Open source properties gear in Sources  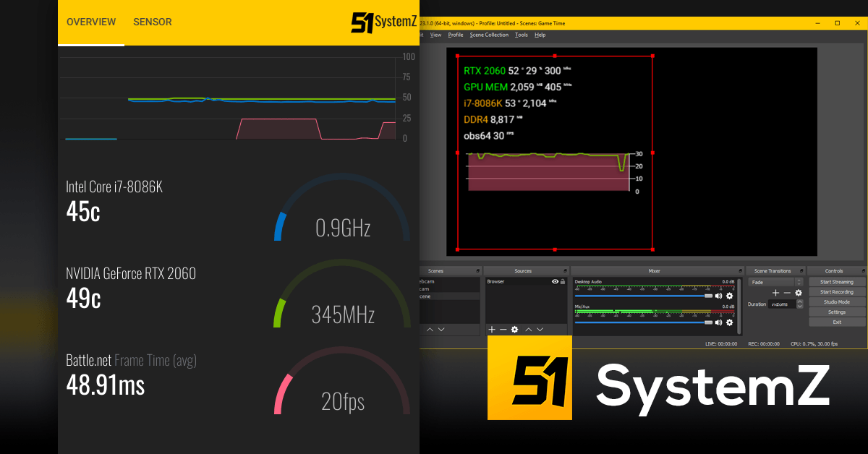pos(515,330)
